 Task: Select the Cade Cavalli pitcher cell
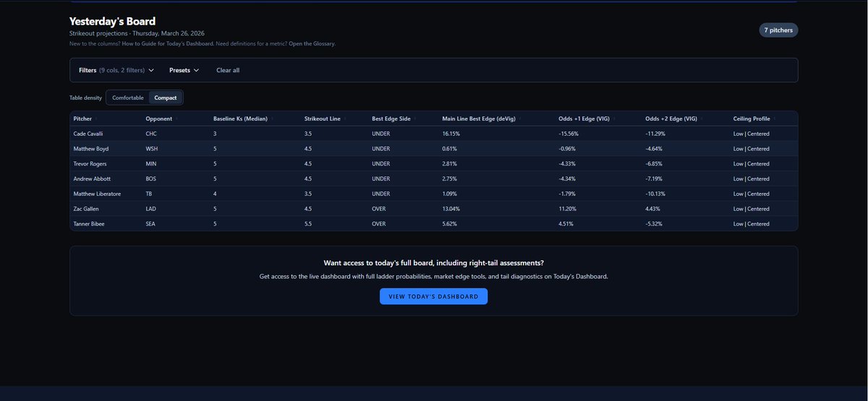(x=89, y=134)
